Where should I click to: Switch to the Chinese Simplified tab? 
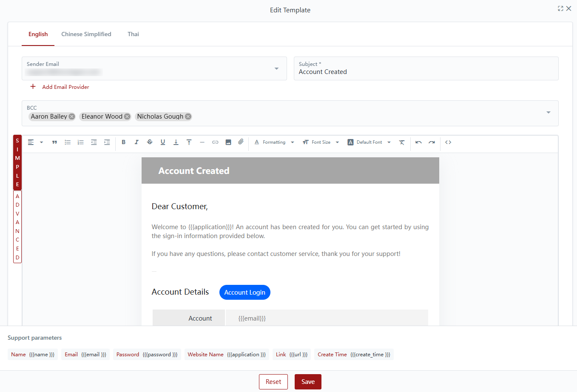pos(86,34)
